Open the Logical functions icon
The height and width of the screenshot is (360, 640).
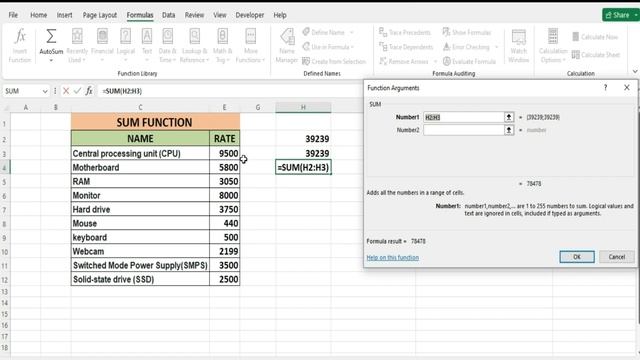point(125,36)
